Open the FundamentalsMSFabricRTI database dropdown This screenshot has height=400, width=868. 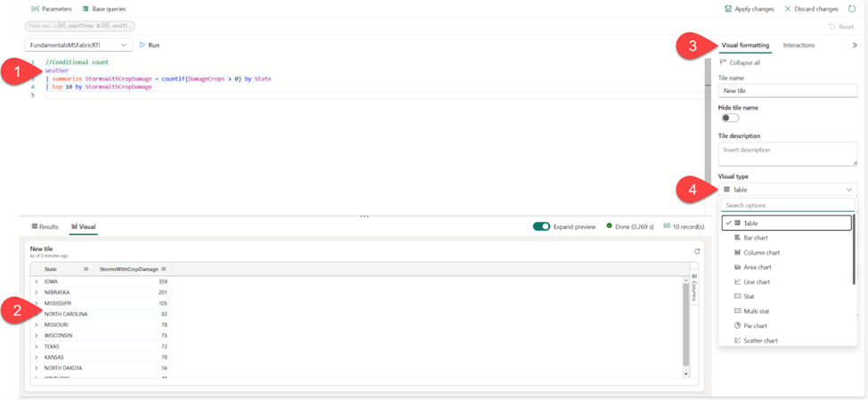point(78,45)
